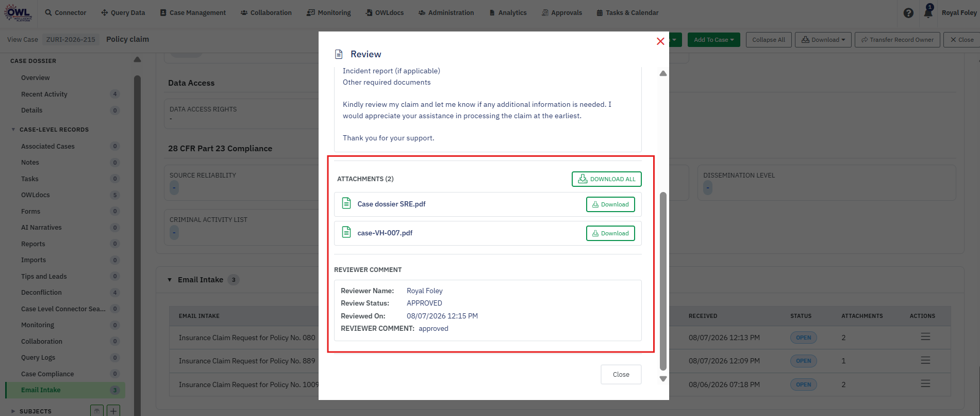Click Download All attachments button
The image size is (980, 416).
pyautogui.click(x=607, y=179)
